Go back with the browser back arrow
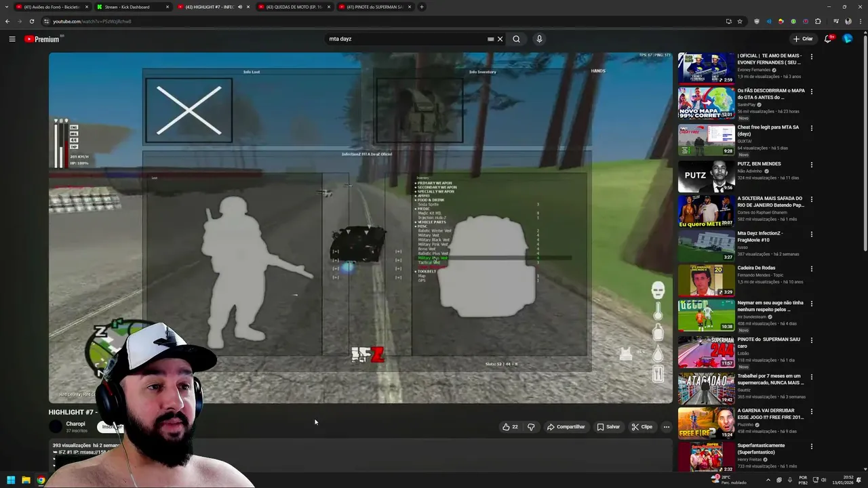 (7, 21)
